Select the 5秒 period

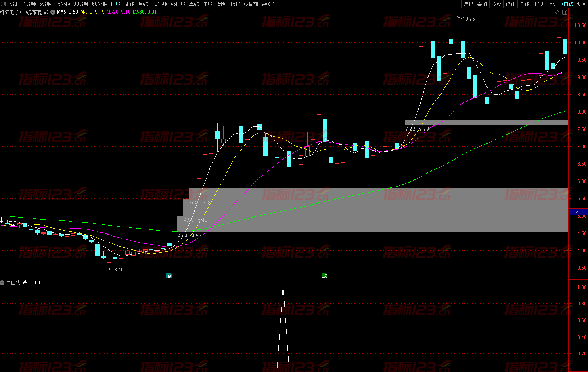221,4
